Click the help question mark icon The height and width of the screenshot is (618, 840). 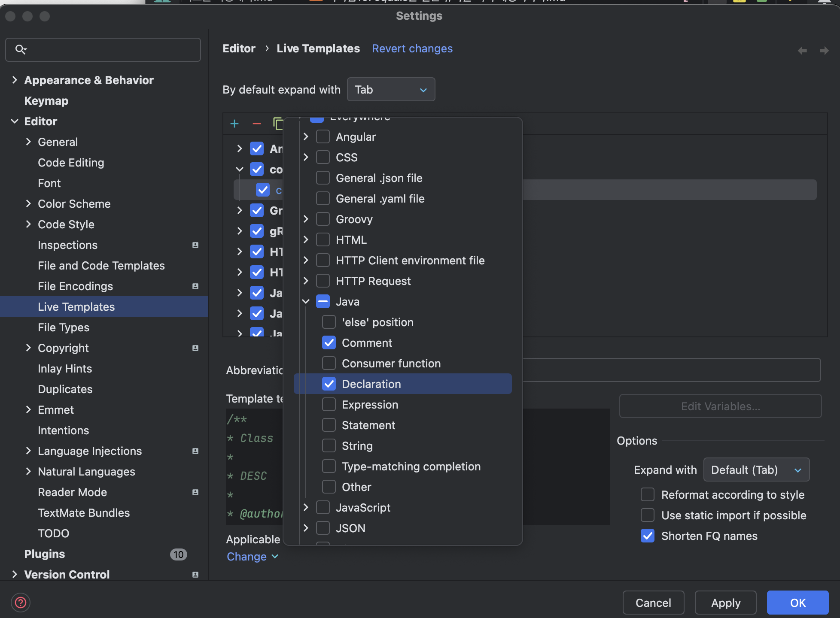tap(21, 603)
